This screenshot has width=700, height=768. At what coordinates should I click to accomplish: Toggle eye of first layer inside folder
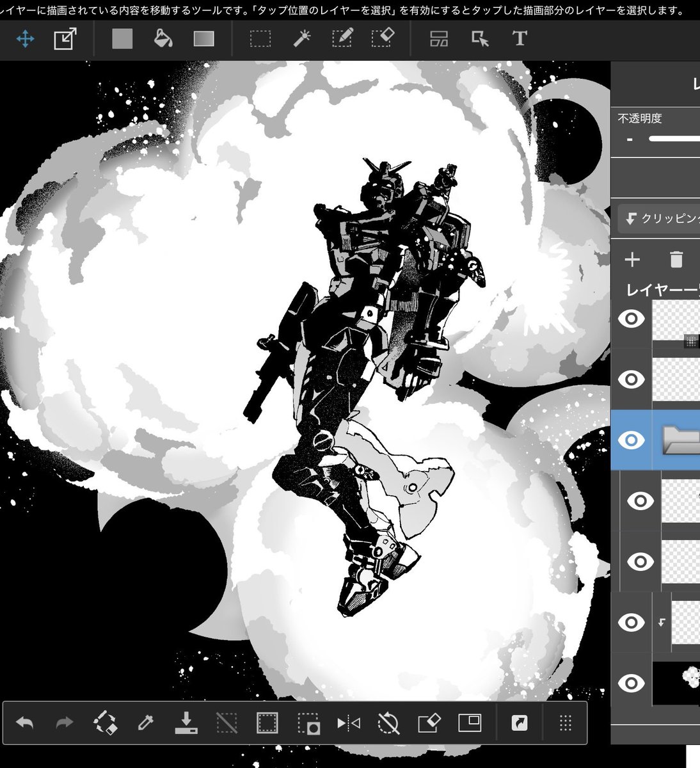click(640, 500)
